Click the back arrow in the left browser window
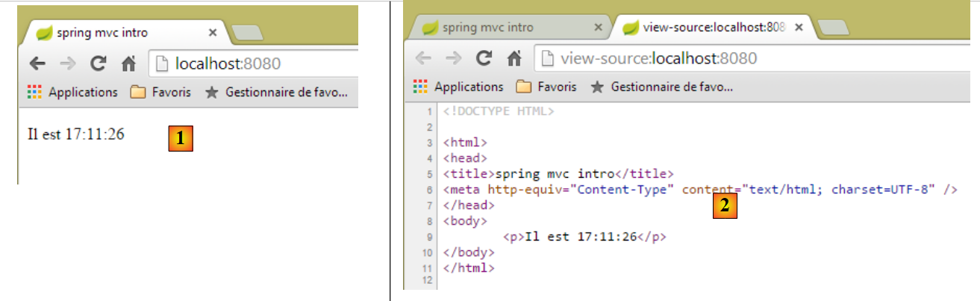The width and height of the screenshot is (980, 301). (x=37, y=63)
